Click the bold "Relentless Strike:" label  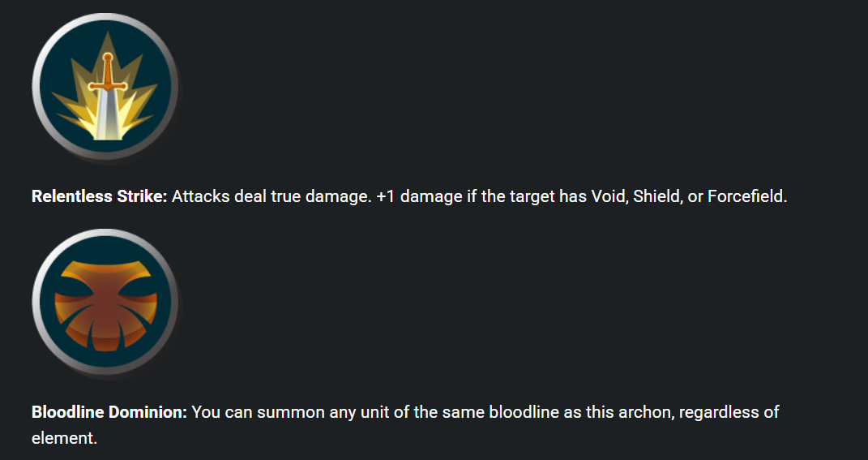click(x=100, y=196)
